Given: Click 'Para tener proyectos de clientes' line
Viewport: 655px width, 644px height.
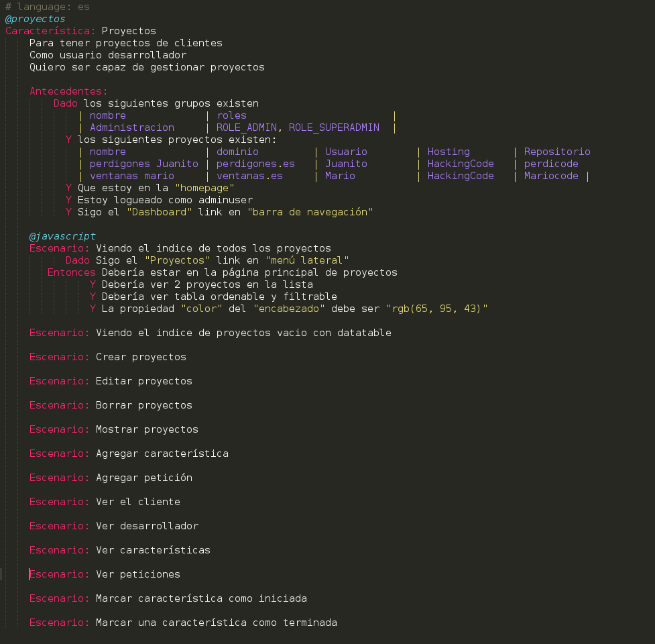Looking at the screenshot, I should [126, 43].
